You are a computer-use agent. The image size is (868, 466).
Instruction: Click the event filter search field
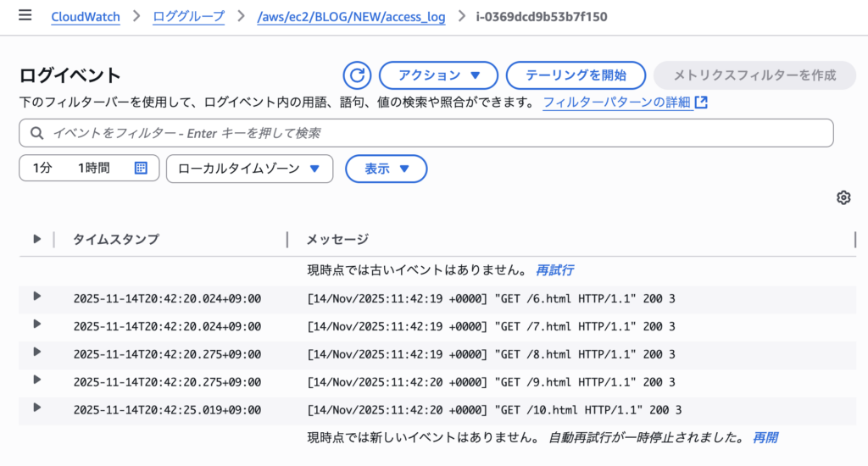pyautogui.click(x=426, y=133)
